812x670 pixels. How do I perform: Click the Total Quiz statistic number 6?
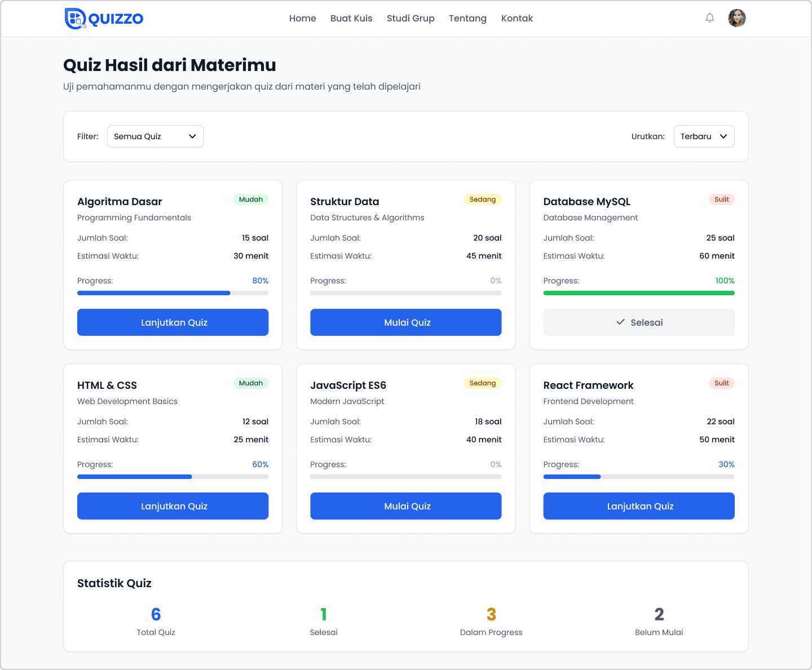click(x=156, y=614)
